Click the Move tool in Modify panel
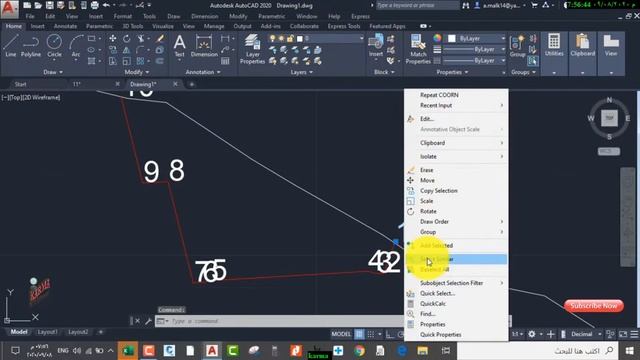 click(113, 38)
